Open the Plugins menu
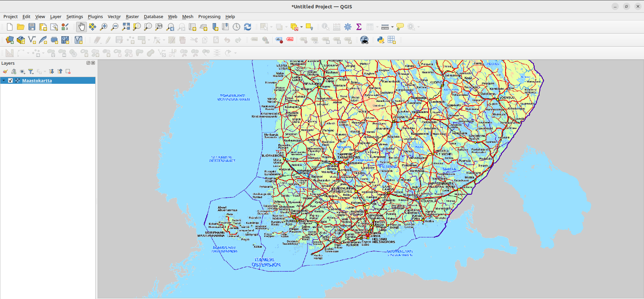The height and width of the screenshot is (299, 644). (95, 16)
